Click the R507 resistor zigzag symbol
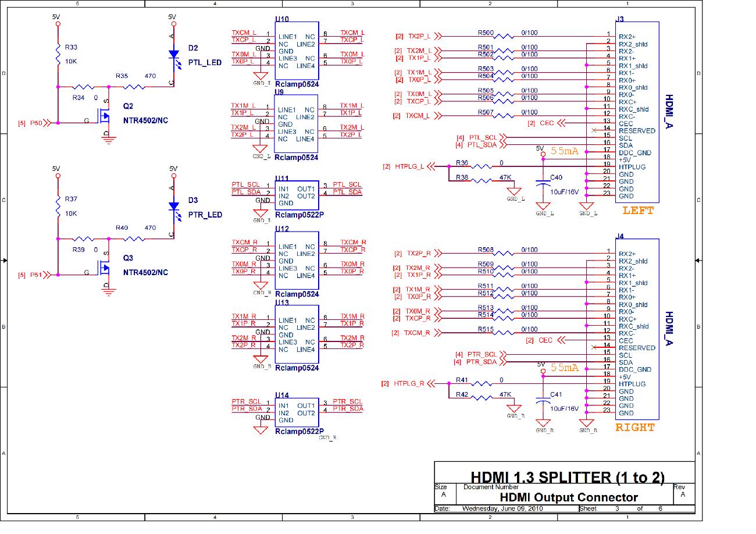This screenshot has height=534, width=756. coord(504,116)
